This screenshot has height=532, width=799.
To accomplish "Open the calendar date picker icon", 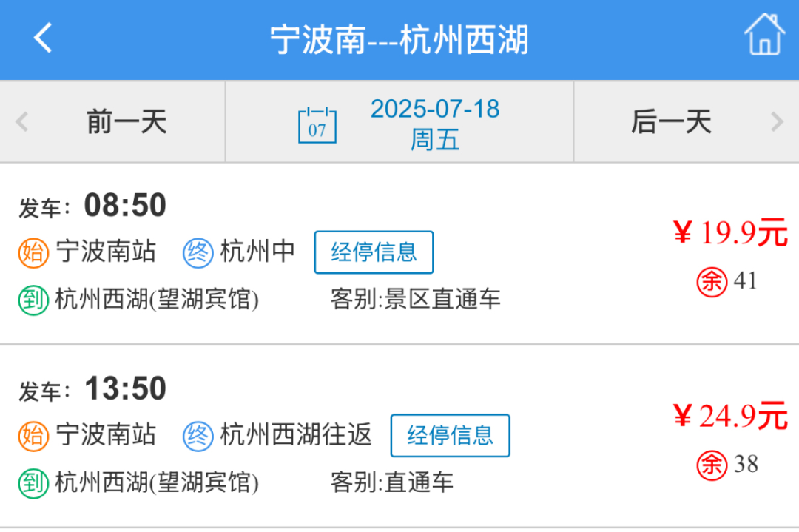I will pyautogui.click(x=317, y=125).
